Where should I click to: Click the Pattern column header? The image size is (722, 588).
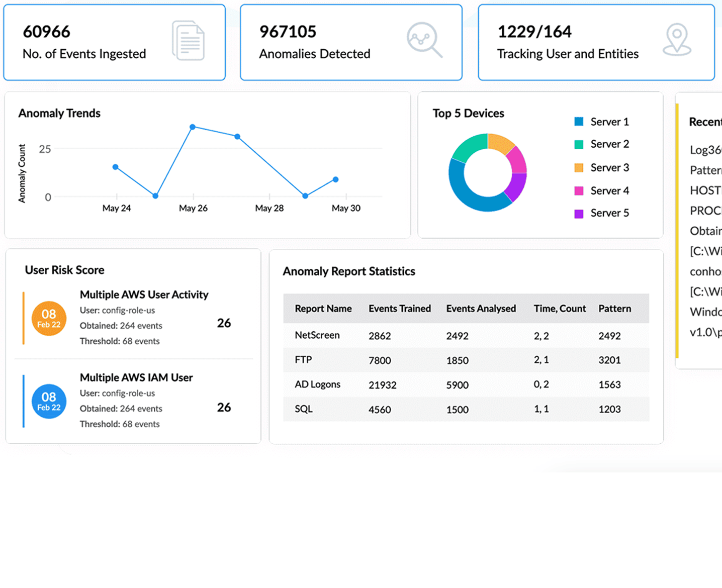(x=614, y=309)
